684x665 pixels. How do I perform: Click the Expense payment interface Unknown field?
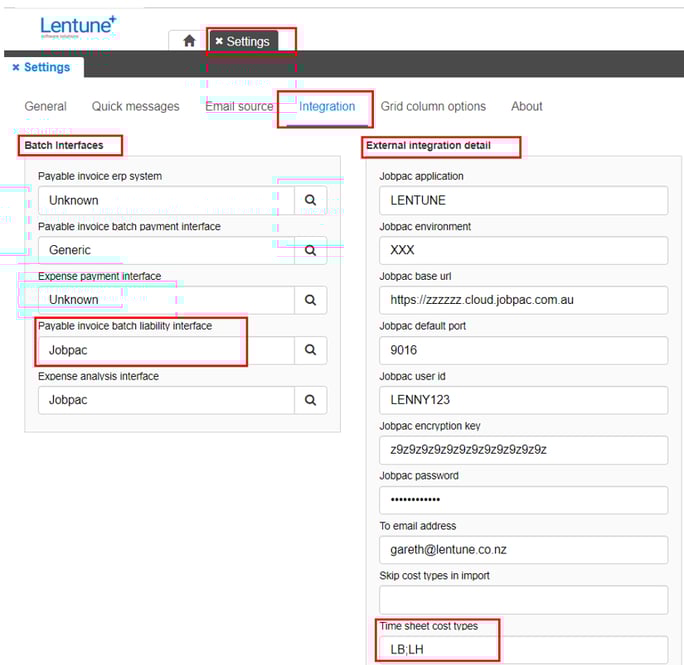click(166, 300)
